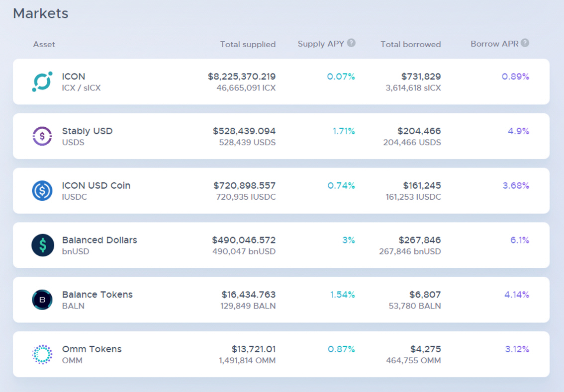Open the Borrow APR help tooltip icon

525,43
